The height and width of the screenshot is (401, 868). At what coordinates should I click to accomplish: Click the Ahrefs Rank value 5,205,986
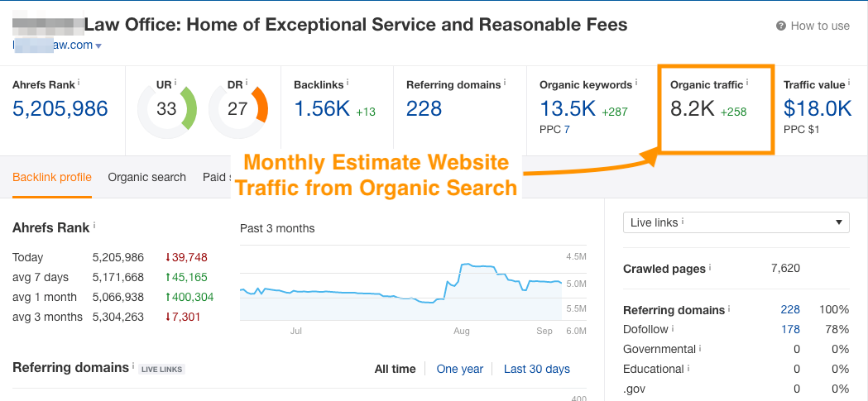coord(60,109)
